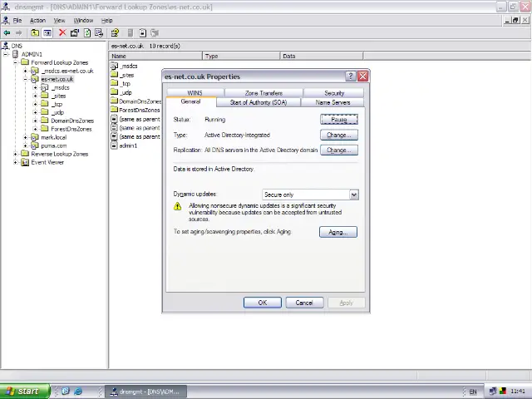Switch to the Security tab

(x=334, y=93)
